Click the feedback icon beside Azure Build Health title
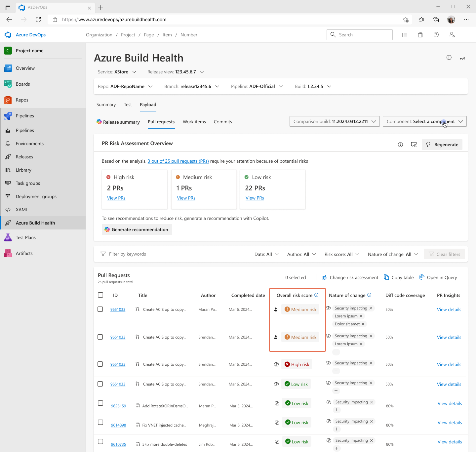Image resolution: width=476 pixels, height=452 pixels. (462, 58)
